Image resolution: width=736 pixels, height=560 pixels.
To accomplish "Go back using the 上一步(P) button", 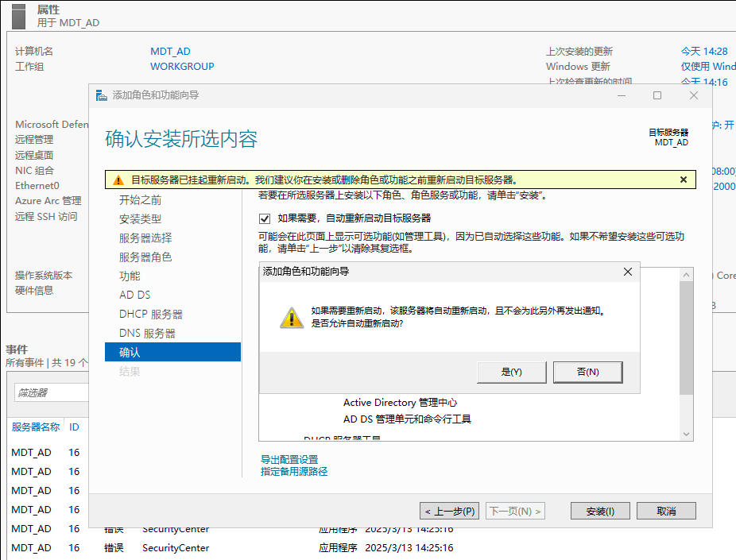I will point(449,511).
